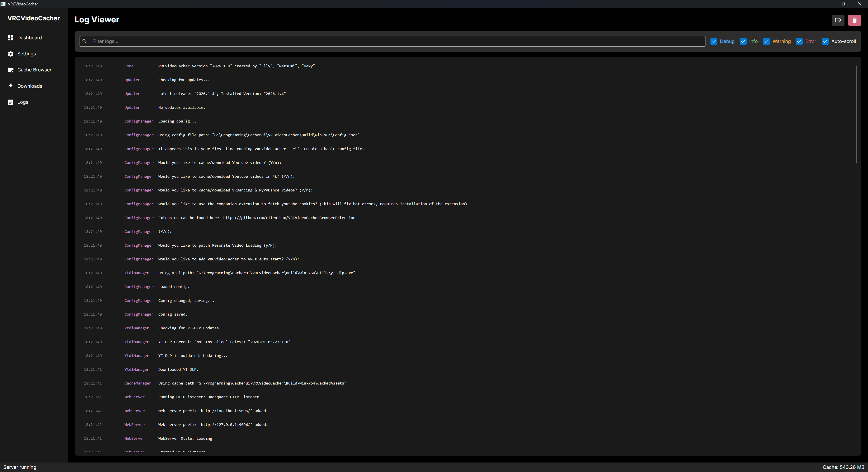Click the search magnifier in filter bar
Image resolution: width=868 pixels, height=472 pixels.
(85, 41)
